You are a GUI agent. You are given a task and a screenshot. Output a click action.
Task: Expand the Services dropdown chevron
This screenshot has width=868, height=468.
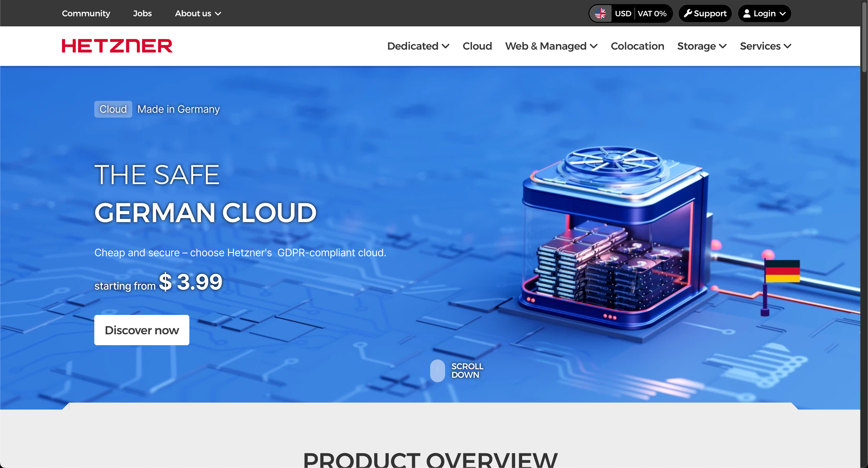click(x=787, y=46)
